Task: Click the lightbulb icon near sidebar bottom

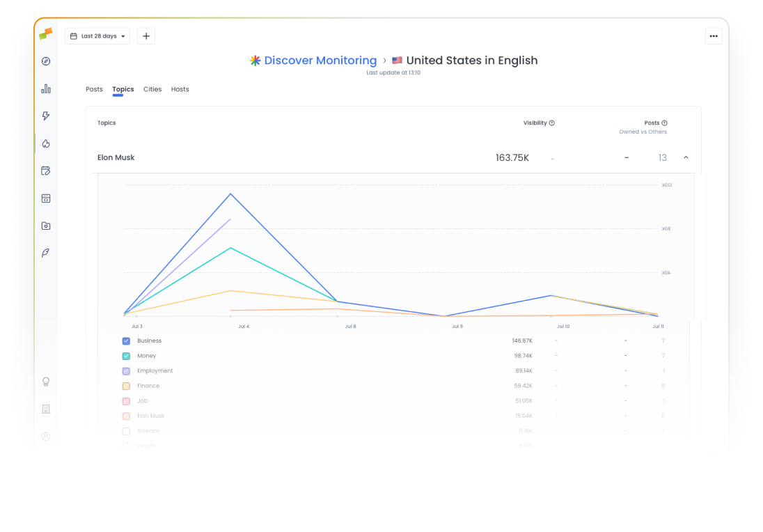Action: click(x=45, y=382)
